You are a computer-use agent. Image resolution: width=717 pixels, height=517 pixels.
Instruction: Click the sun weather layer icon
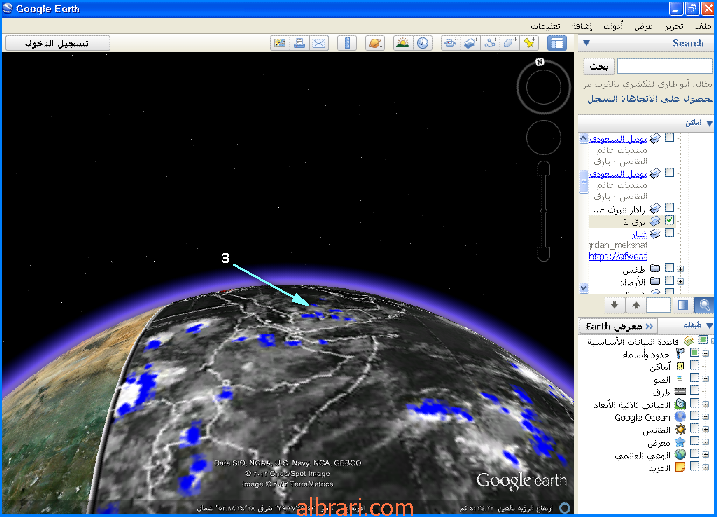(680, 430)
